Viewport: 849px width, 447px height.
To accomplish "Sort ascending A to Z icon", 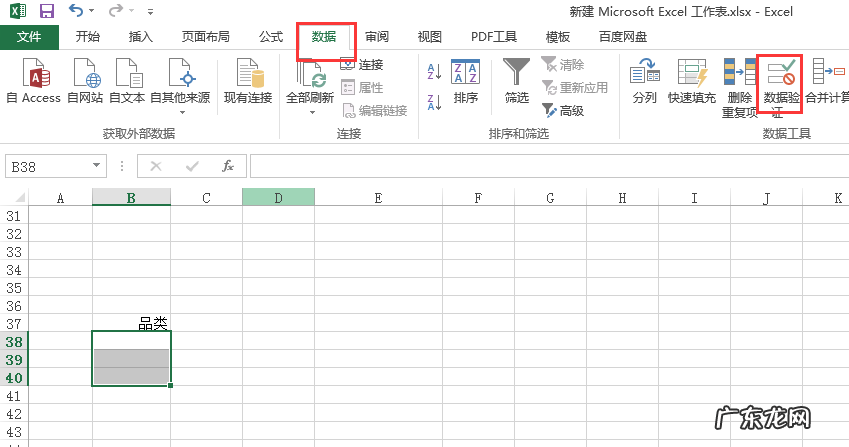I will click(x=434, y=71).
